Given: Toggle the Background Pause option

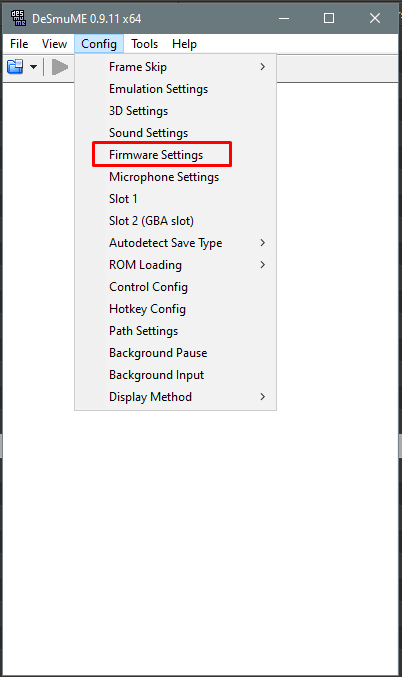Looking at the screenshot, I should 175,353.
